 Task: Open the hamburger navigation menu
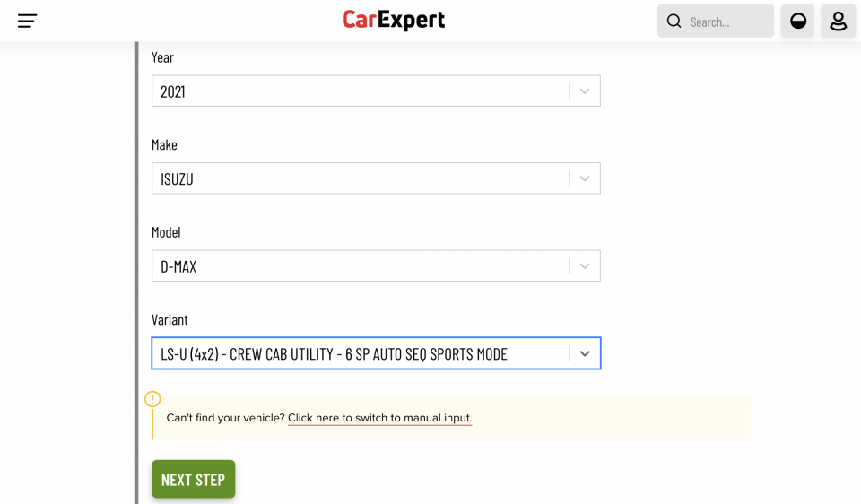(x=28, y=21)
